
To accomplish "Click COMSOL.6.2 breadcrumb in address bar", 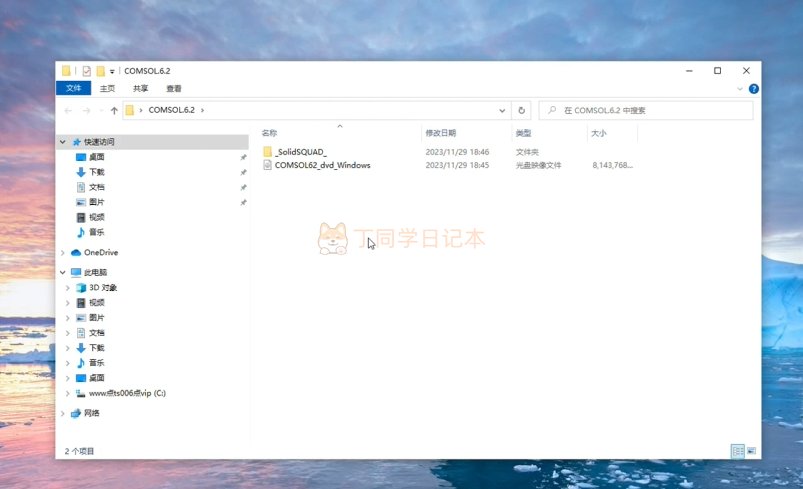I will tap(172, 110).
